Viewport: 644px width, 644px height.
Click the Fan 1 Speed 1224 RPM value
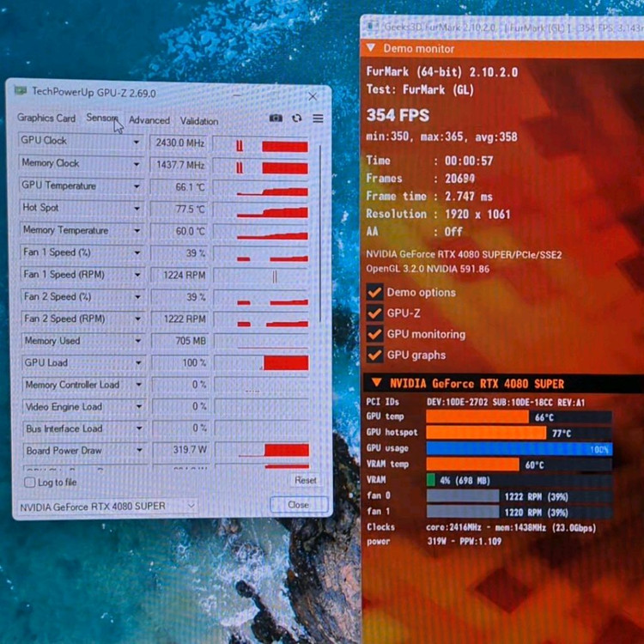[x=180, y=275]
